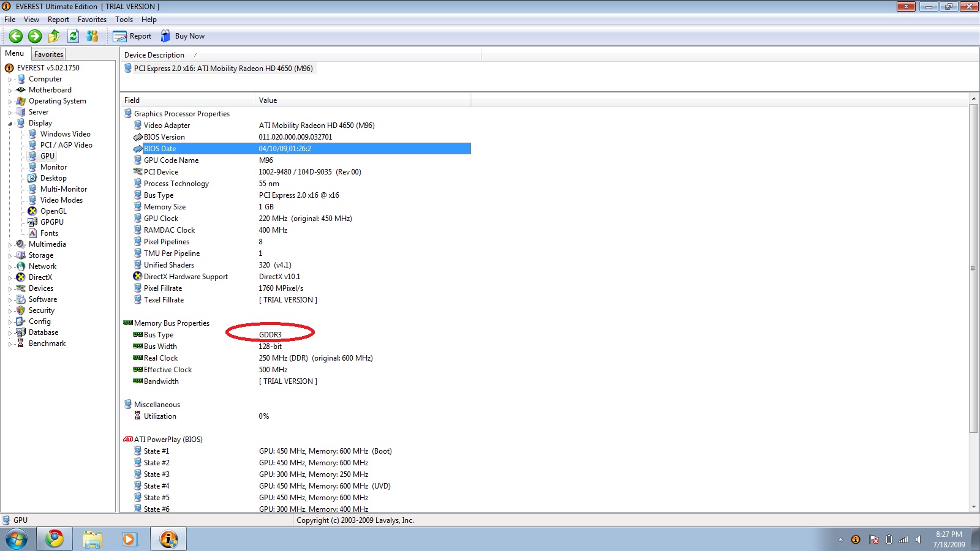Open the Fonts page
This screenshot has height=551, width=980.
click(49, 233)
